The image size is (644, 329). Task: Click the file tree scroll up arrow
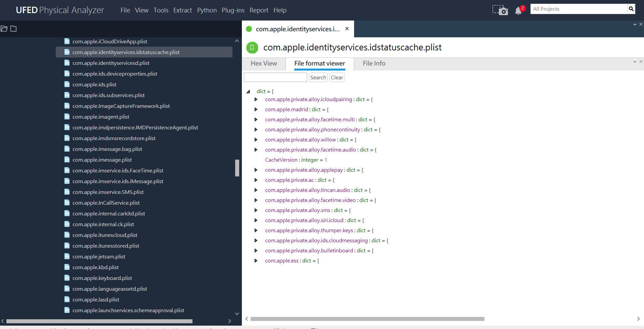coord(237,41)
